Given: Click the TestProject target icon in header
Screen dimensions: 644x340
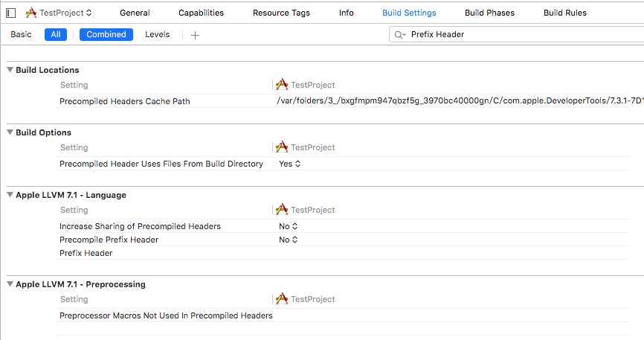Looking at the screenshot, I should (x=30, y=13).
